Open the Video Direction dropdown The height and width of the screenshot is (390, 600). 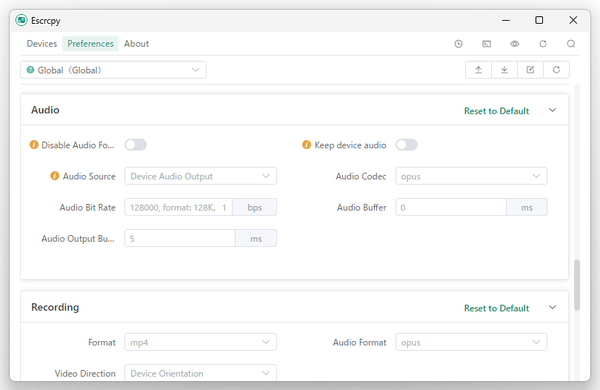201,373
